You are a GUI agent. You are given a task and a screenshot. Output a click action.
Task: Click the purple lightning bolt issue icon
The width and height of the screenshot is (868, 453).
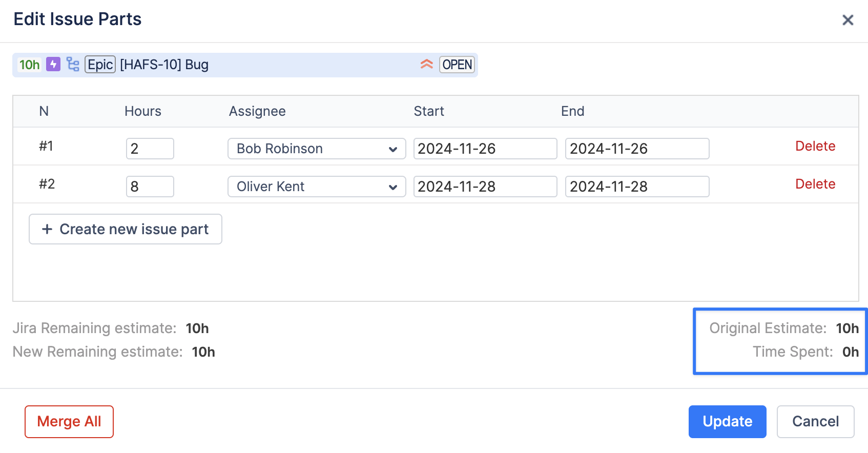point(53,65)
